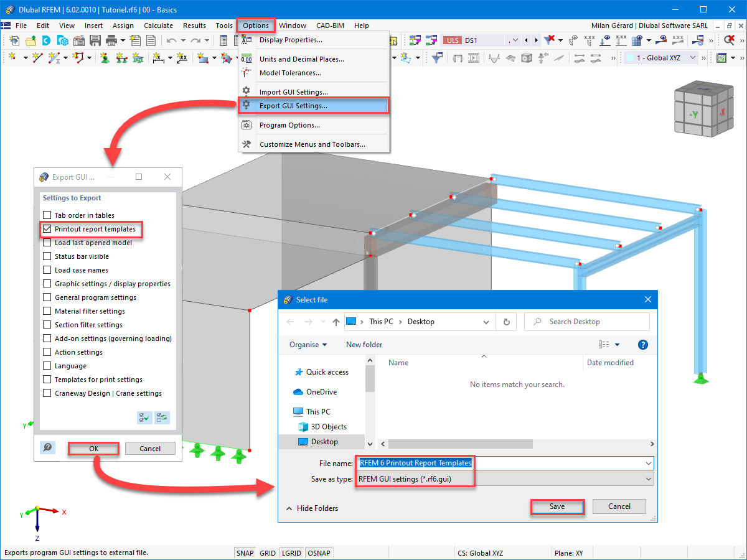Click the Redo arrow icon
Screen dimensions: 747x560
coord(195,40)
